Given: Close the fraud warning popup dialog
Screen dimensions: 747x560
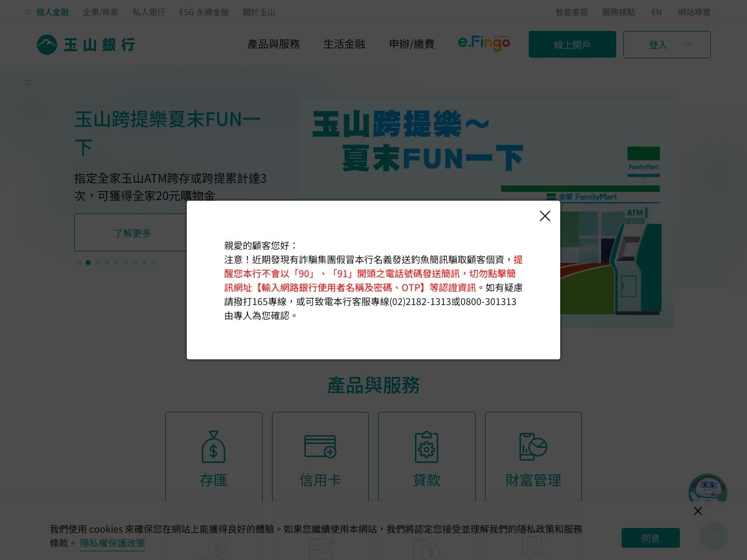Looking at the screenshot, I should point(544,216).
